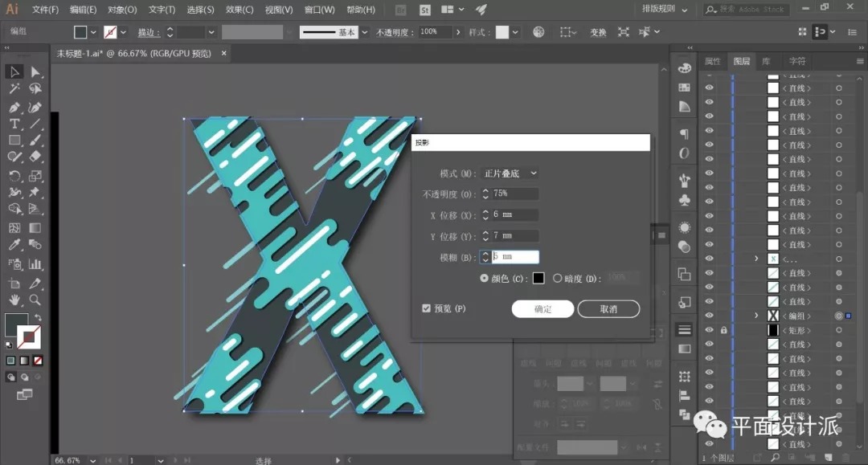The height and width of the screenshot is (465, 868).
Task: Select the Eyedropper tool
Action: [x=14, y=244]
